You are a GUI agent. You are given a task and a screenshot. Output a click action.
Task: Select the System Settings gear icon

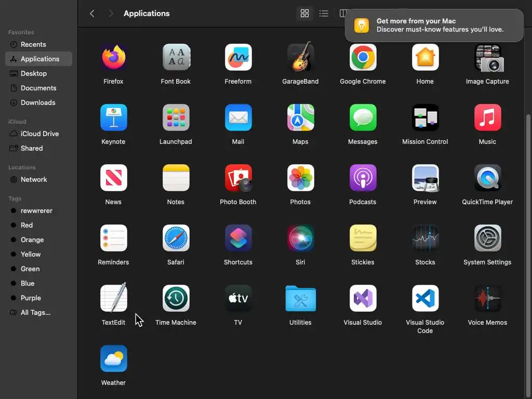coord(487,238)
